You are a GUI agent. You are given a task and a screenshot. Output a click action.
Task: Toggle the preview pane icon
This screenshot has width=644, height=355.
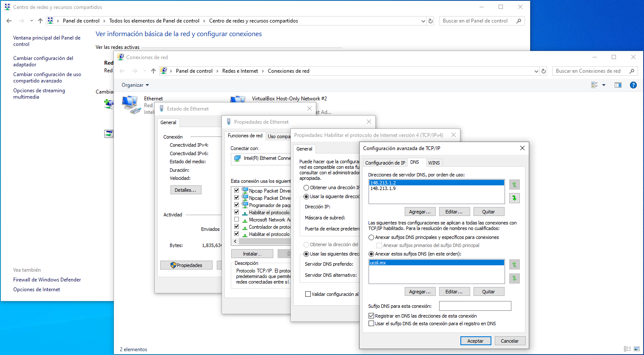click(618, 85)
